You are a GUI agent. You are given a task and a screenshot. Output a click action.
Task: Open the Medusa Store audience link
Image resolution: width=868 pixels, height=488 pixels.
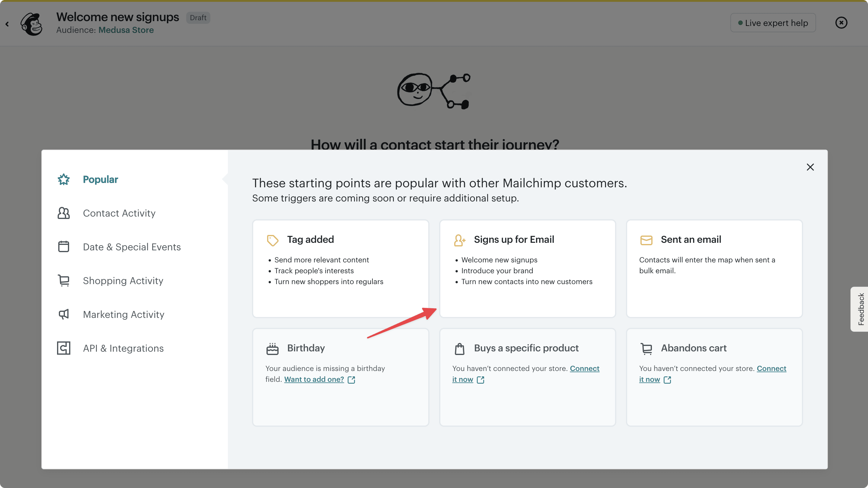126,30
